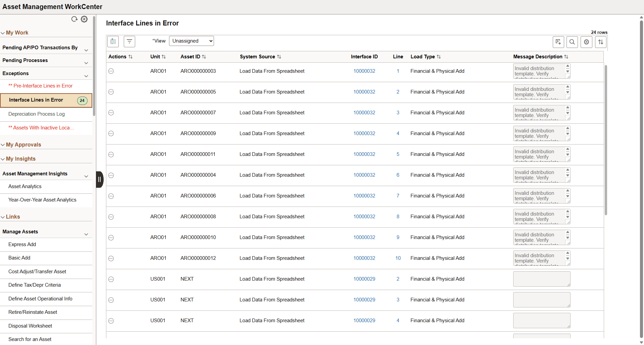Viewport: 644px width, 345px height.
Task: Open the Depreciation Process Log page
Action: [x=37, y=114]
